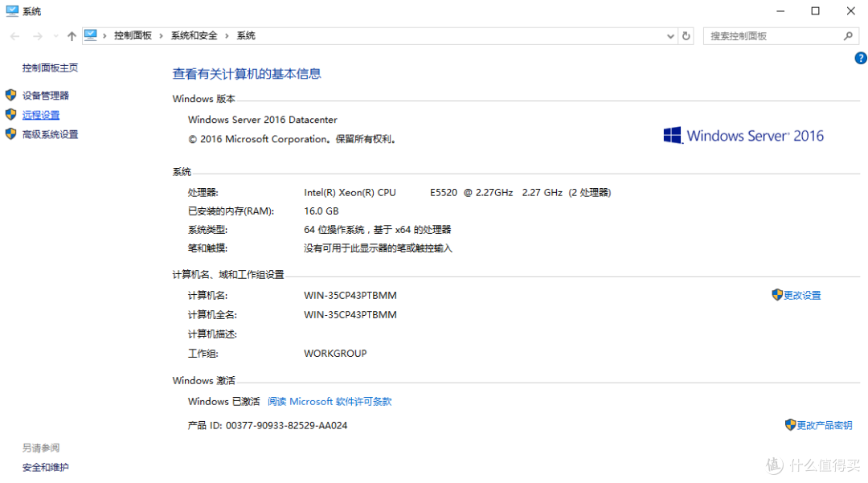Open 控制面板主页 link
The width and height of the screenshot is (868, 483).
tap(50, 68)
